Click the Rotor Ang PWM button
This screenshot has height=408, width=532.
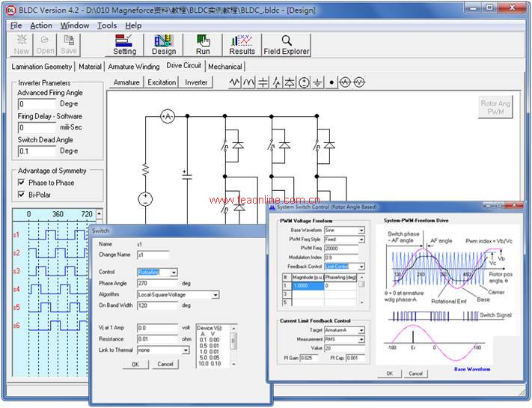[x=495, y=108]
